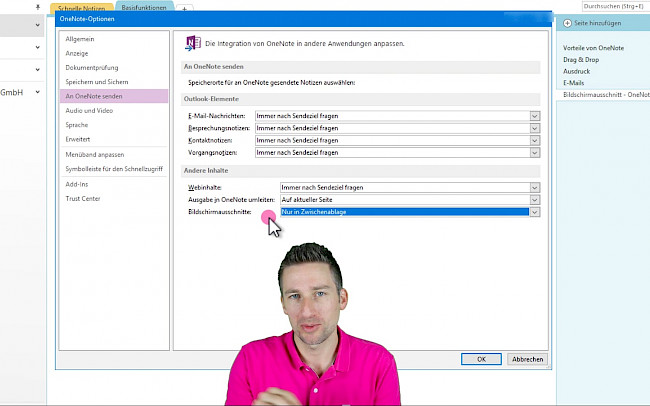Go to Audio und Video options
The width and height of the screenshot is (650, 406).
click(89, 110)
